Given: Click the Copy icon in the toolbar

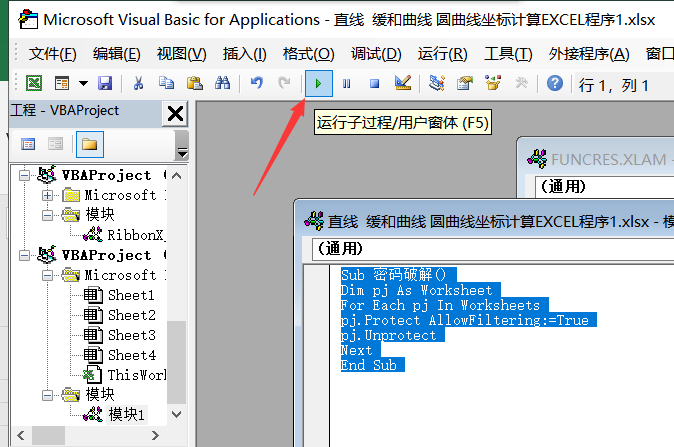Looking at the screenshot, I should (x=166, y=83).
